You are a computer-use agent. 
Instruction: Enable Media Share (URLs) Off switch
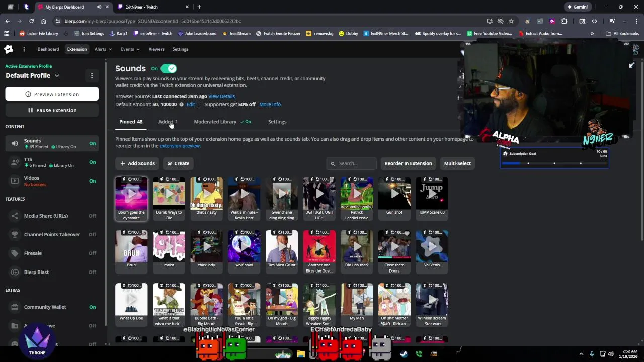click(x=93, y=216)
